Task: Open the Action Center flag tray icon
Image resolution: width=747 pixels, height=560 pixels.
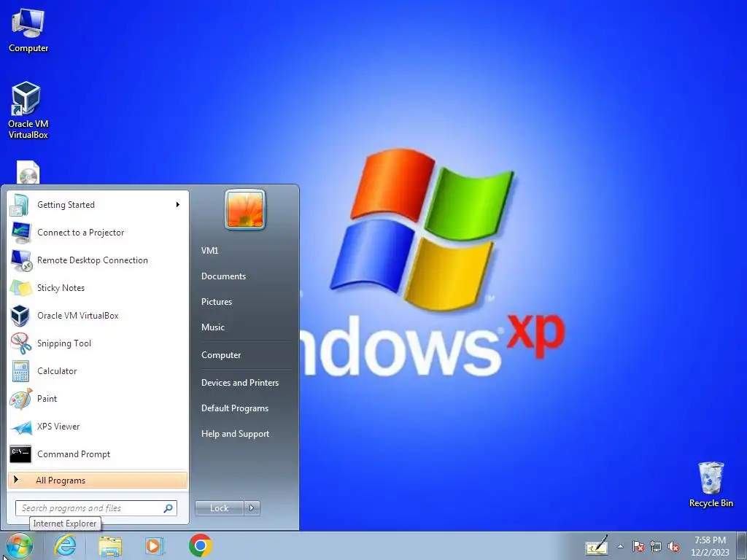Action: pos(638,546)
